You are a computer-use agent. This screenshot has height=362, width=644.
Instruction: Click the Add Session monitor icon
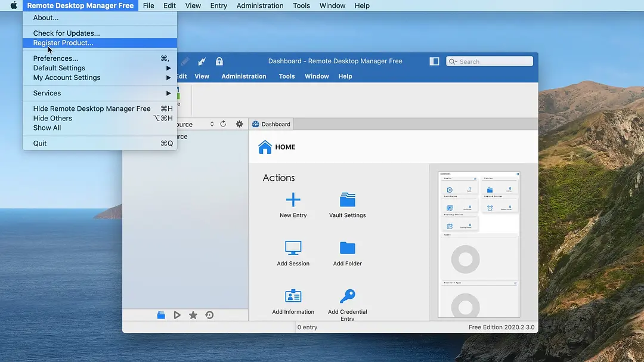[x=293, y=247]
